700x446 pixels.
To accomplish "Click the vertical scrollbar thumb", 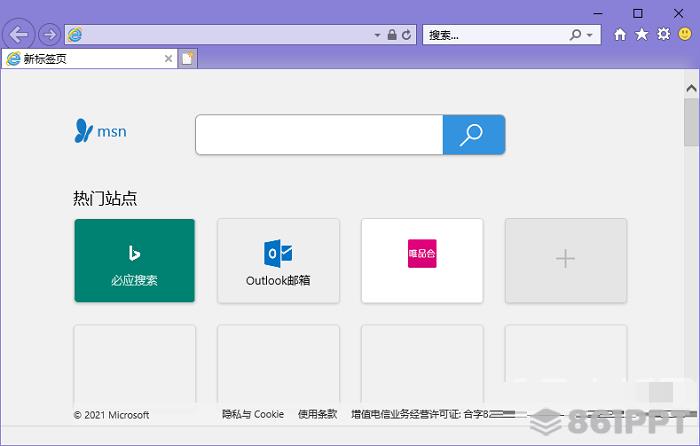I will click(x=691, y=121).
